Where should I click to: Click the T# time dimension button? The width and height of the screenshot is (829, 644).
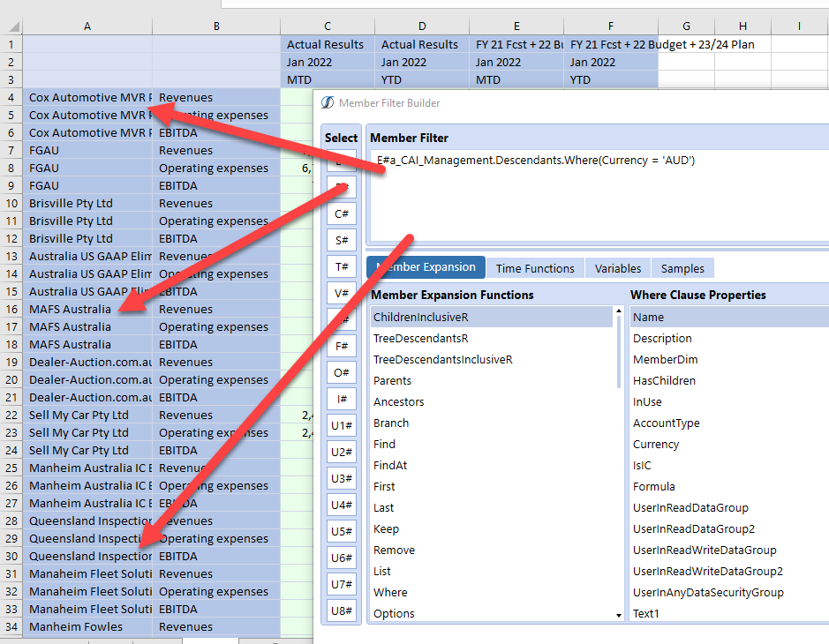341,266
